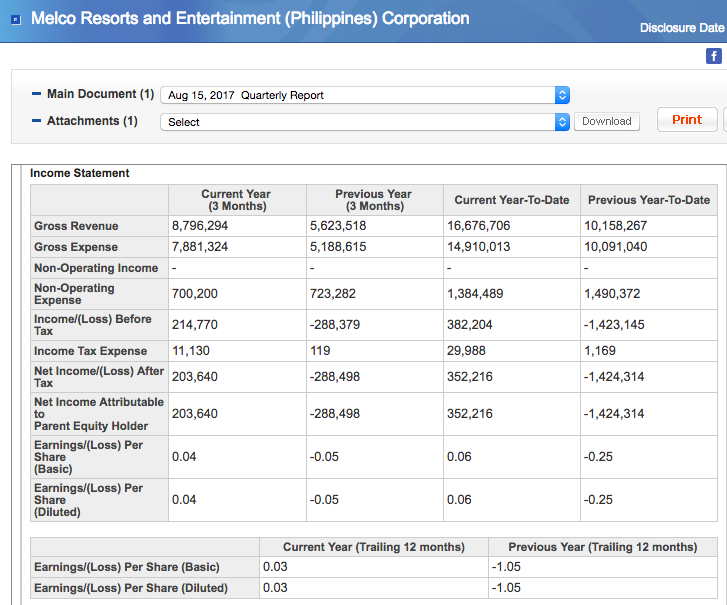Select Income Before Tax value 214,770
Viewport: 727px width, 605px height.
(x=195, y=325)
